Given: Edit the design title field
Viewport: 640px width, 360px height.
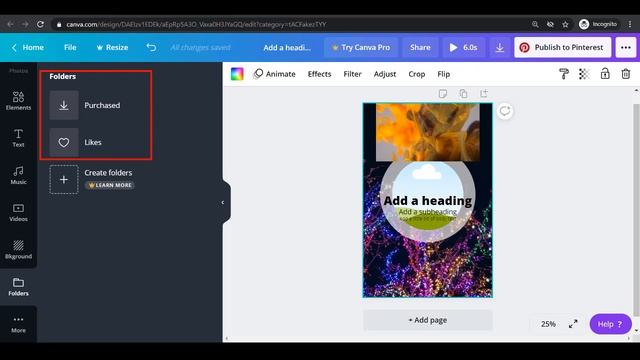Looking at the screenshot, I should pyautogui.click(x=287, y=48).
